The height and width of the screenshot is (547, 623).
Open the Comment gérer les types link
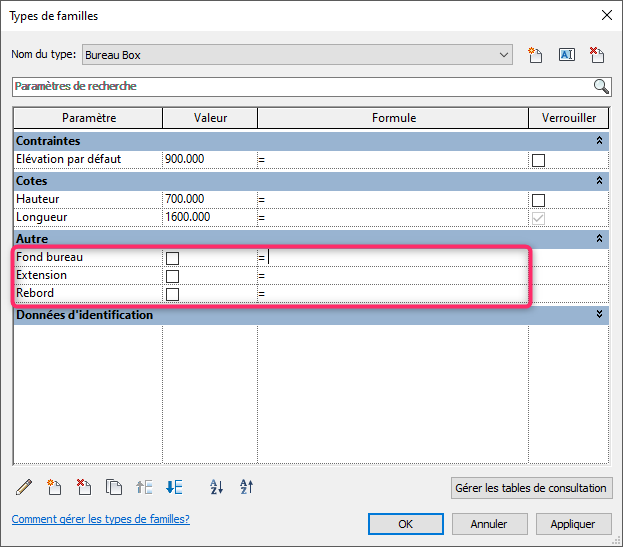(x=100, y=519)
